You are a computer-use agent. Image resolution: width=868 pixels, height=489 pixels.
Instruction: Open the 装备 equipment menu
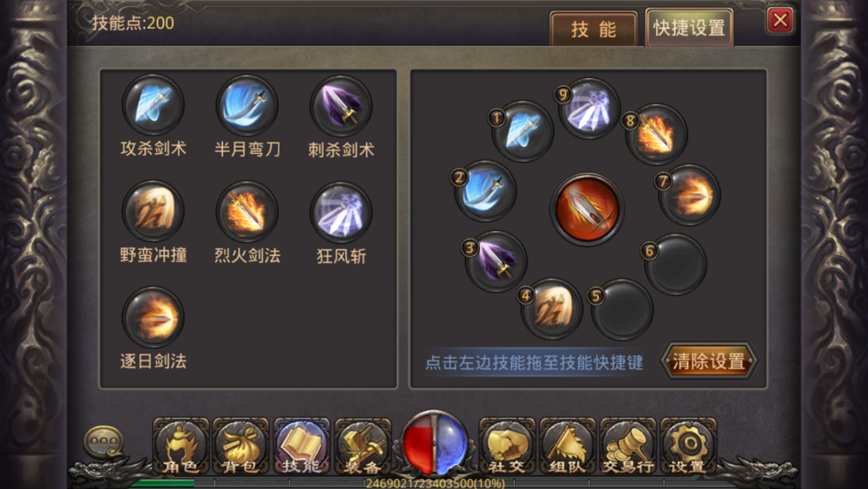click(x=362, y=446)
